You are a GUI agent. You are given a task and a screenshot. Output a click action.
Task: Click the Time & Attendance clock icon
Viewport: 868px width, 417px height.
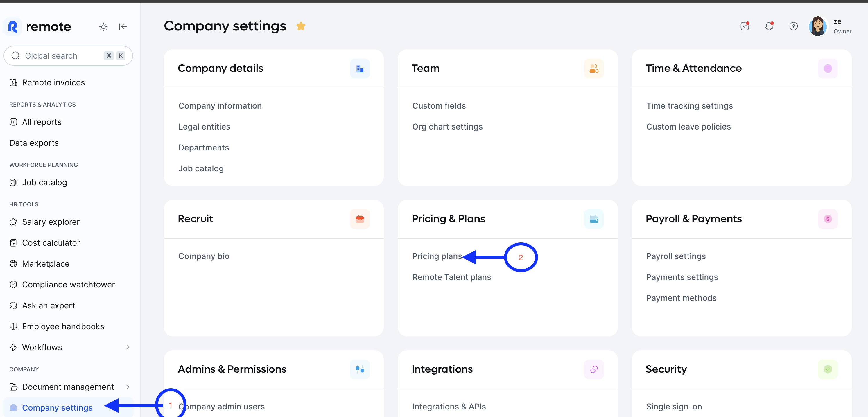coord(828,69)
